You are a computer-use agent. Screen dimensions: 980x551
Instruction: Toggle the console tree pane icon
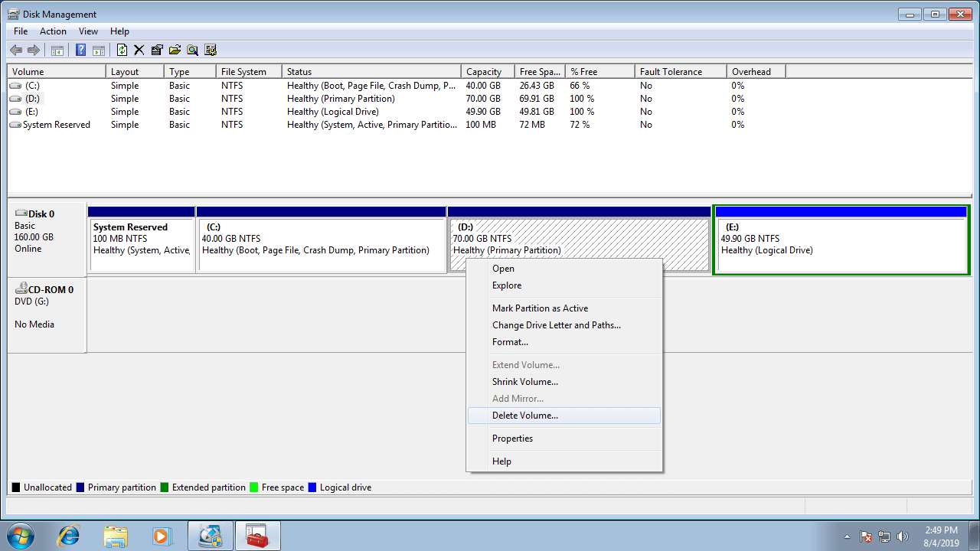[57, 51]
